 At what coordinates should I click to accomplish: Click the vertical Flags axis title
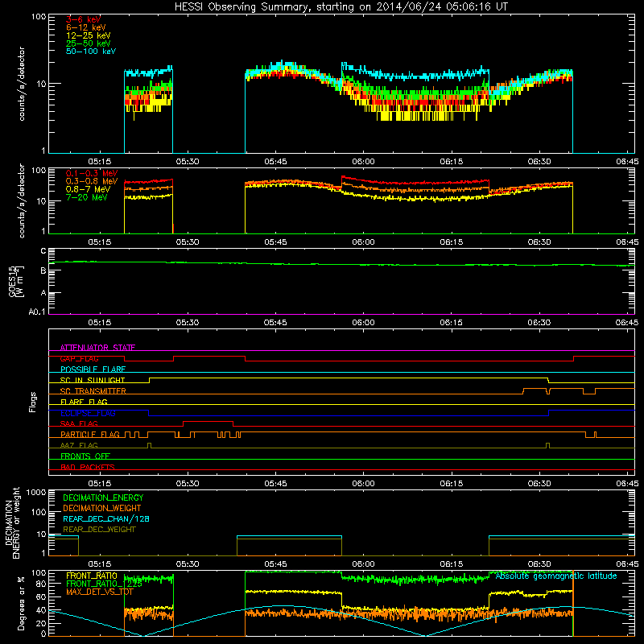(33, 402)
